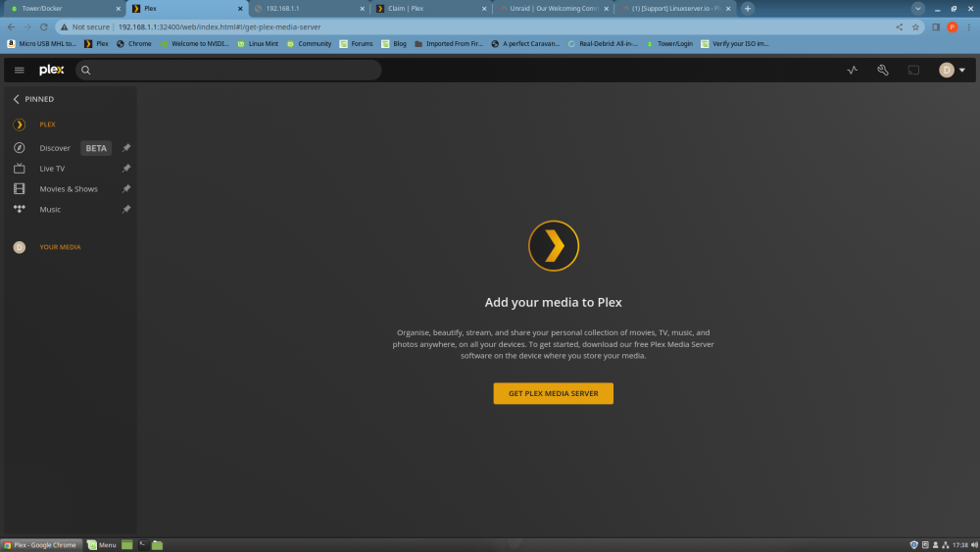Open Settings wrench icon
The image size is (980, 552).
pyautogui.click(x=883, y=70)
